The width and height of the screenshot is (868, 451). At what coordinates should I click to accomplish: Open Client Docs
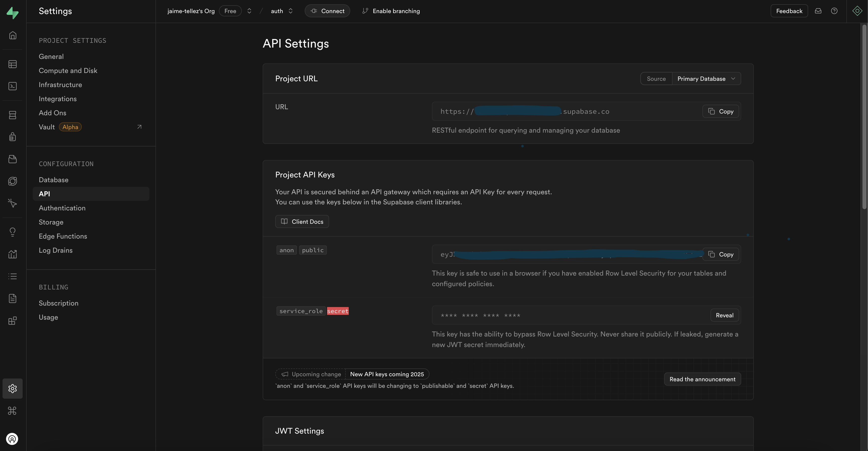tap(302, 221)
